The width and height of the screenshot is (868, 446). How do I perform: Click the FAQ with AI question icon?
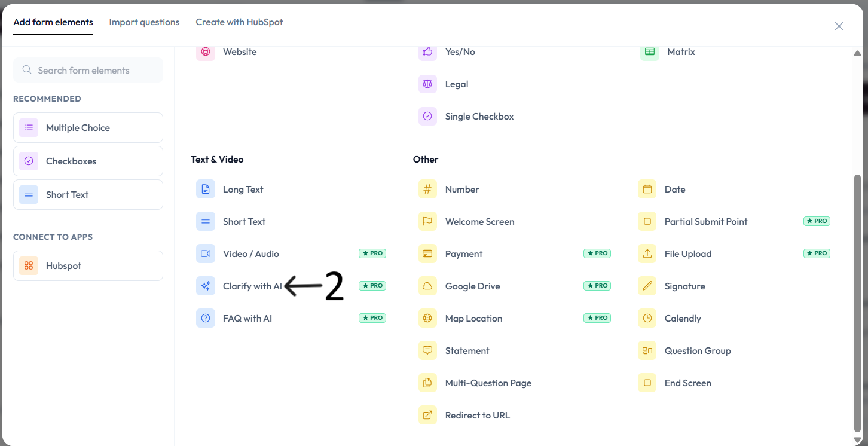coord(206,319)
